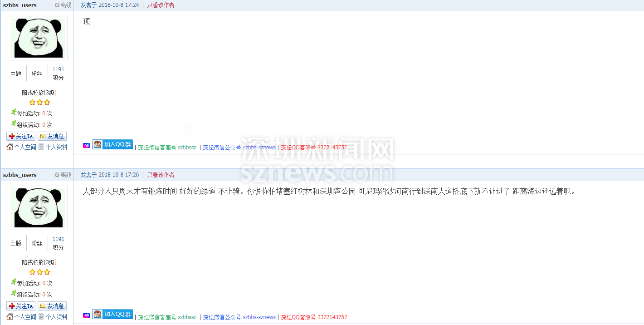Click 加入QQ群 button under the 17:26 post

coord(112,314)
